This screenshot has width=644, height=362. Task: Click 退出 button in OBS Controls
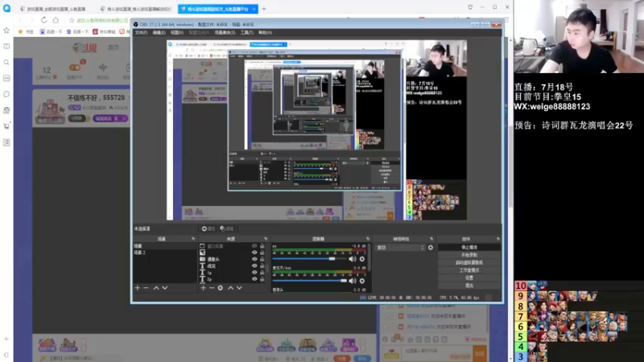click(x=469, y=286)
